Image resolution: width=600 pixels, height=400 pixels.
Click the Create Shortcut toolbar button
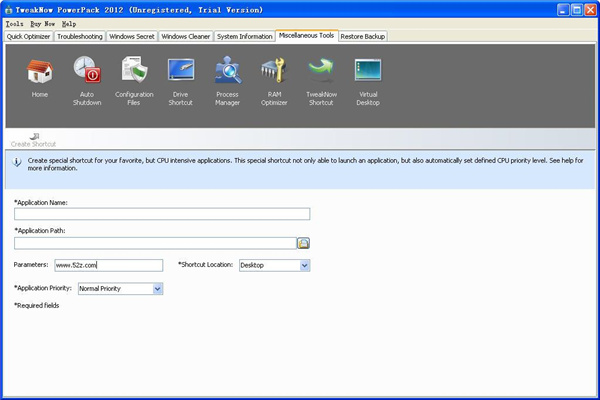pyautogui.click(x=34, y=140)
